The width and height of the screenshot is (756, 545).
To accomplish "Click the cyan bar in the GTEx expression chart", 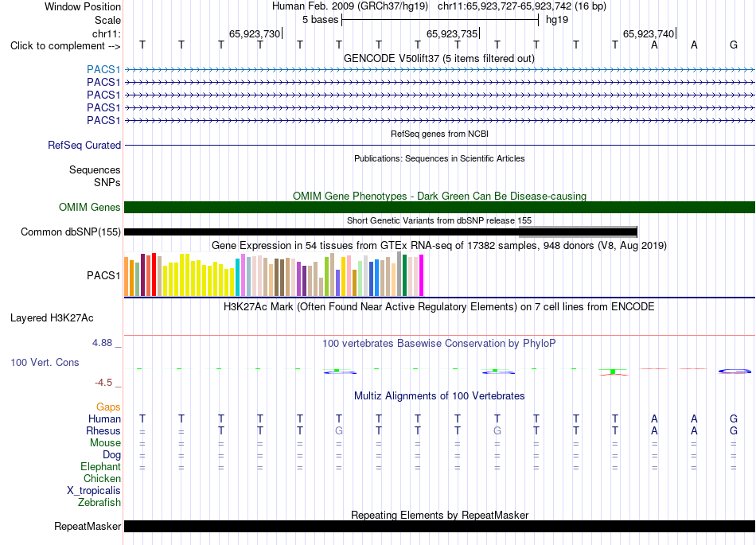I will coord(238,277).
